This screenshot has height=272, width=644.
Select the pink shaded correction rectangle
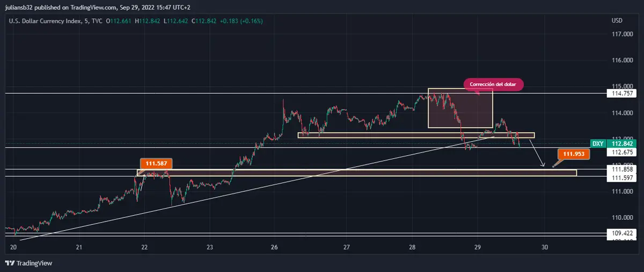460,108
